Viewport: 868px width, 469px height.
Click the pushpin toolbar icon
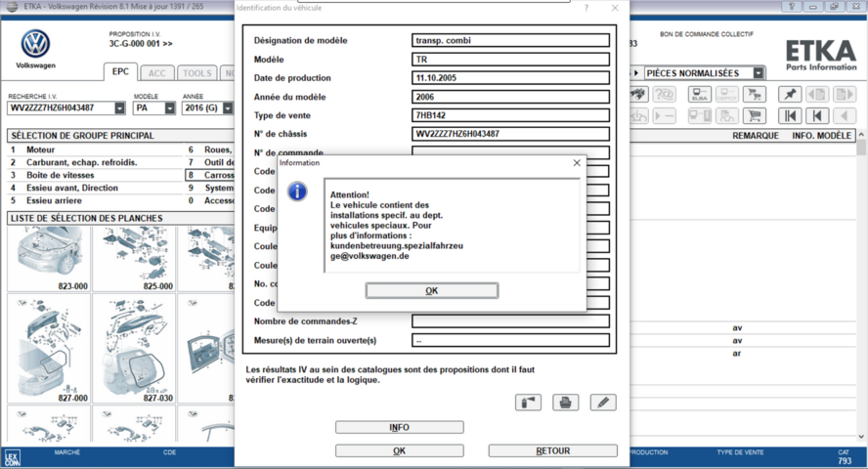790,95
